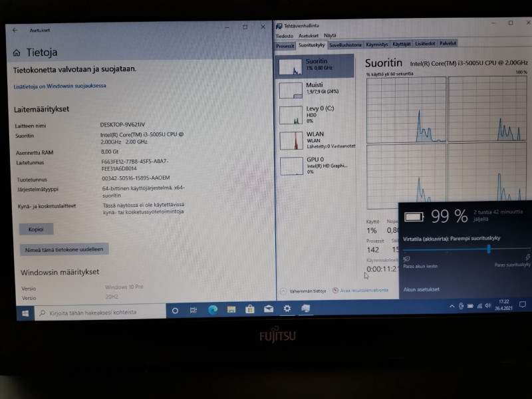The height and width of the screenshot is (399, 532).
Task: Switch to the Palvelut tab
Action: 448,43
